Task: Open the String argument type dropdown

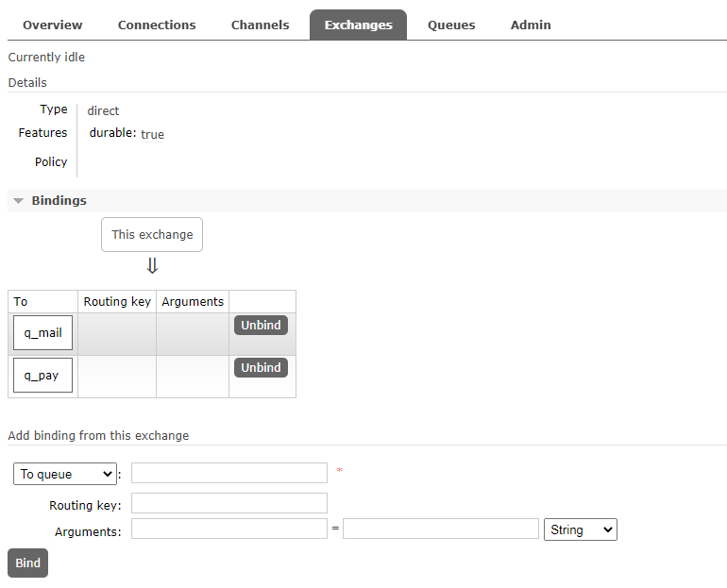Action: [581, 529]
